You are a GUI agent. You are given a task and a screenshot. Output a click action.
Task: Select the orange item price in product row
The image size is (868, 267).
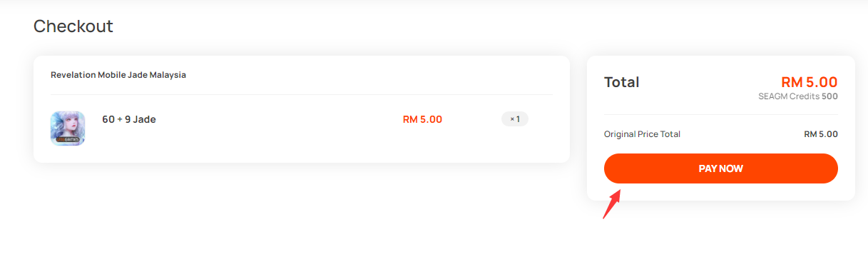coord(422,119)
